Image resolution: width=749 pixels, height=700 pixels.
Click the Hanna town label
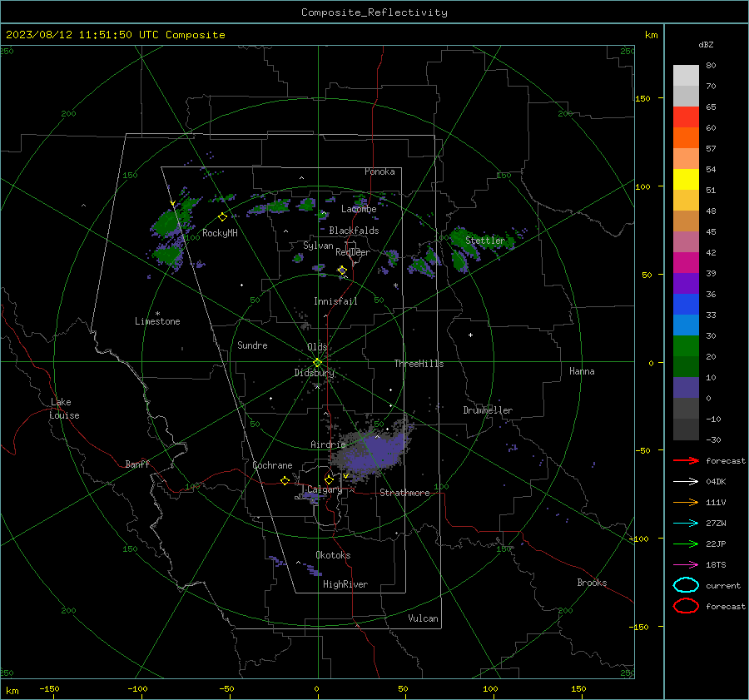pyautogui.click(x=582, y=371)
